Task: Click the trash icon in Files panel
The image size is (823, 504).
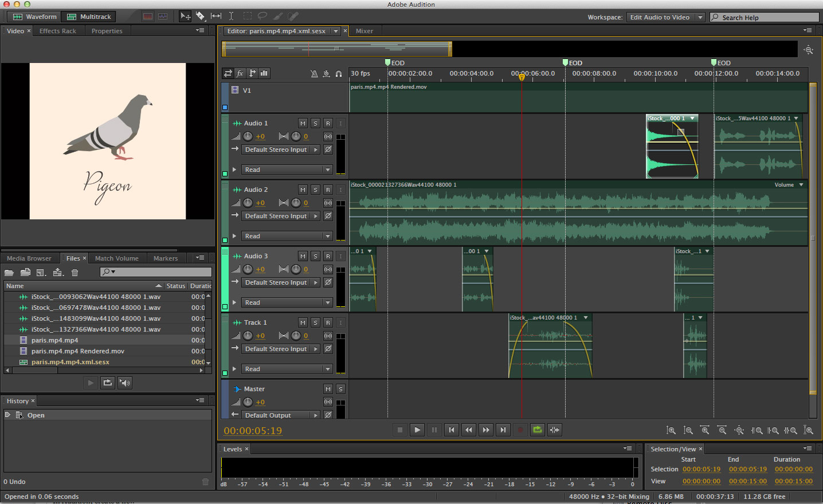Action: [75, 273]
